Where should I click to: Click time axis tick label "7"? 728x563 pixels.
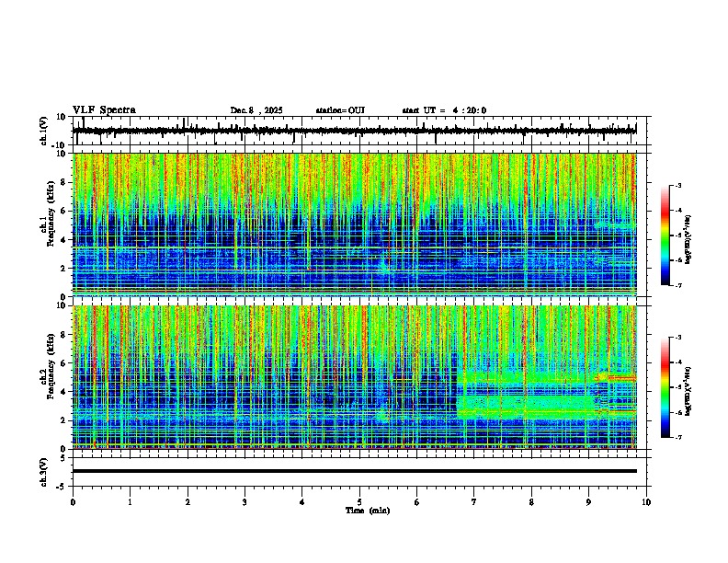(x=474, y=502)
